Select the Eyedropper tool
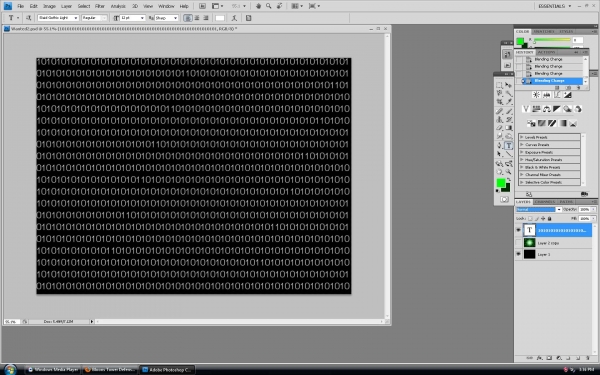The height and width of the screenshot is (375, 600). 509,102
